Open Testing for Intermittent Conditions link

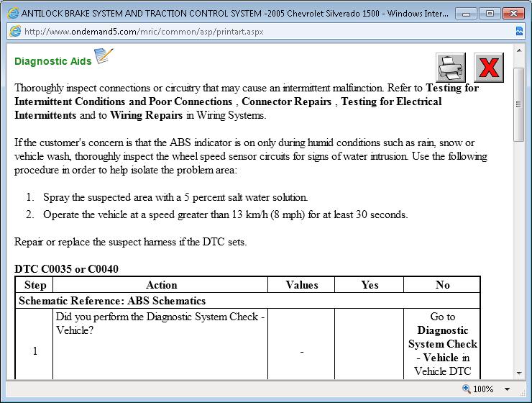click(x=247, y=95)
